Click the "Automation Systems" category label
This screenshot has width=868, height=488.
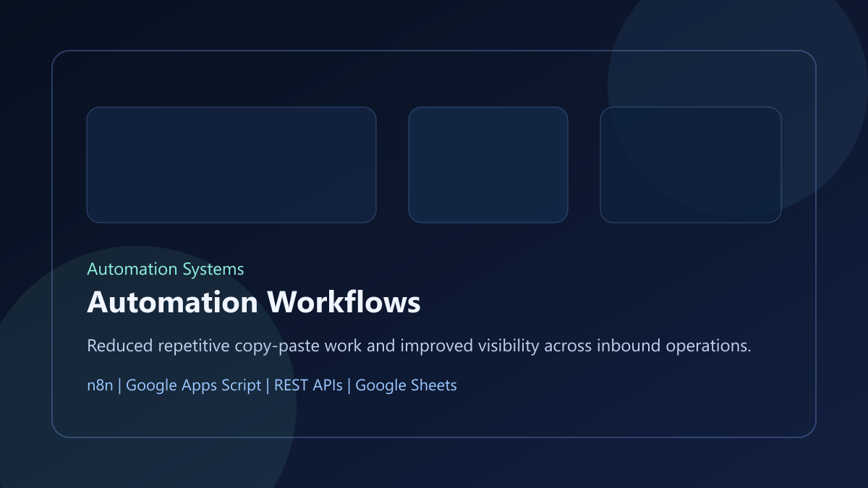(165, 269)
